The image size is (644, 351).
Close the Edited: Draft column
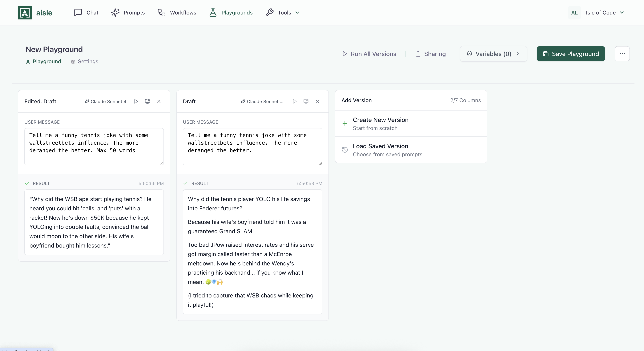click(x=159, y=101)
